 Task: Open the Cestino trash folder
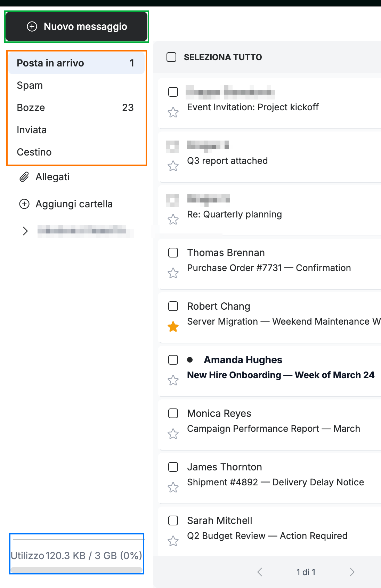click(x=76, y=152)
